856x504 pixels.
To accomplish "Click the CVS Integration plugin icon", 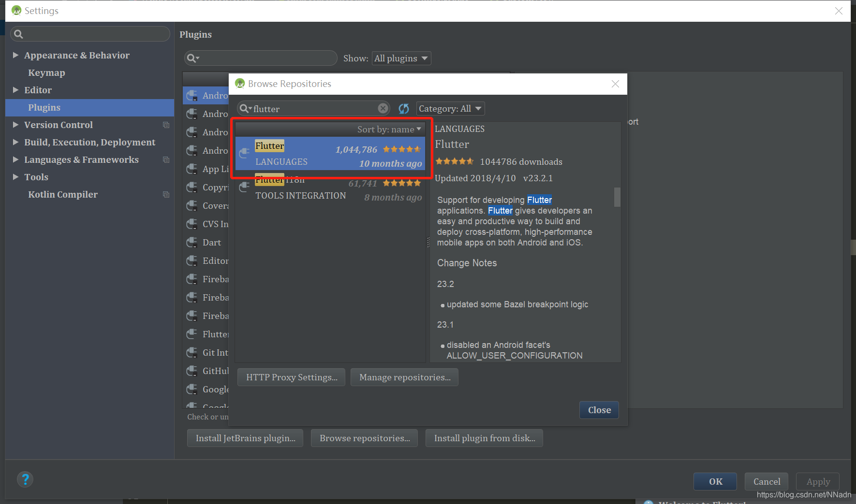I will tap(192, 224).
